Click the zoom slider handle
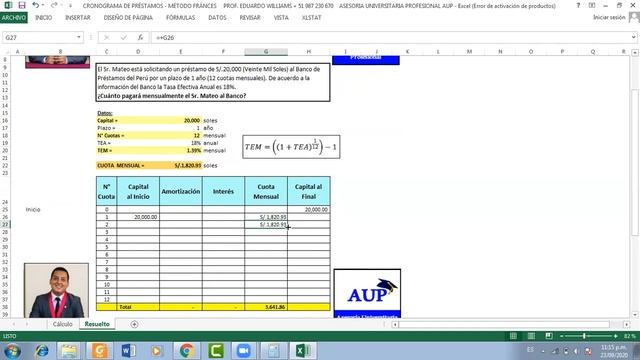This screenshot has height=360, width=640. 584,336
